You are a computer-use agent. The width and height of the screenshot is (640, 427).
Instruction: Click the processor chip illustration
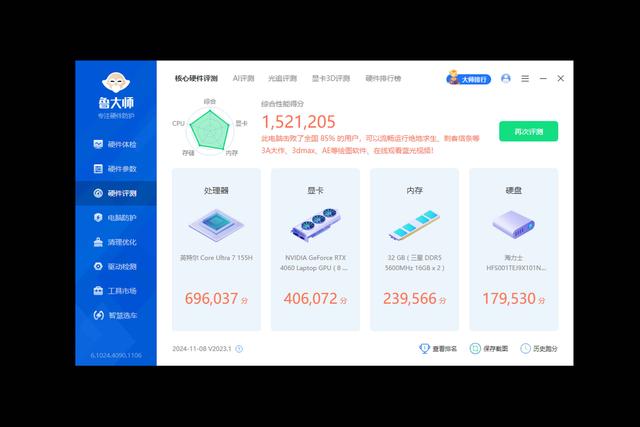pyautogui.click(x=216, y=225)
